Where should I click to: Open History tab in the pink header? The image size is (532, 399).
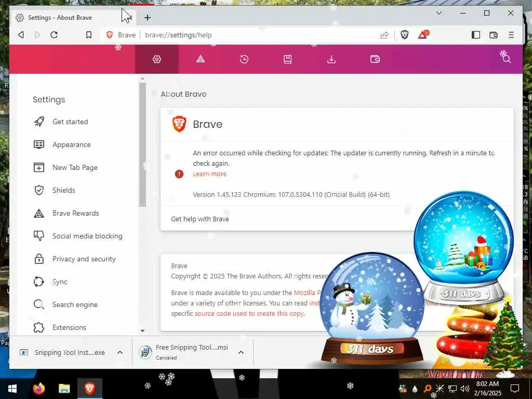pyautogui.click(x=244, y=59)
